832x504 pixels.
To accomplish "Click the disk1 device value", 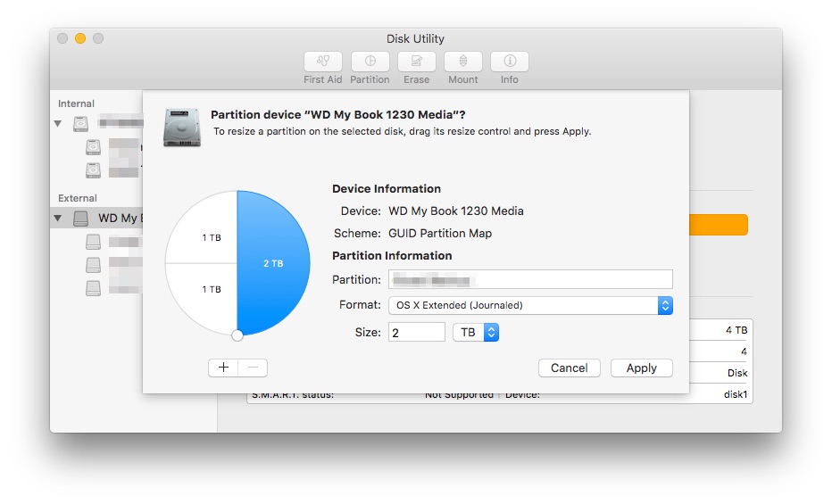I will click(736, 394).
